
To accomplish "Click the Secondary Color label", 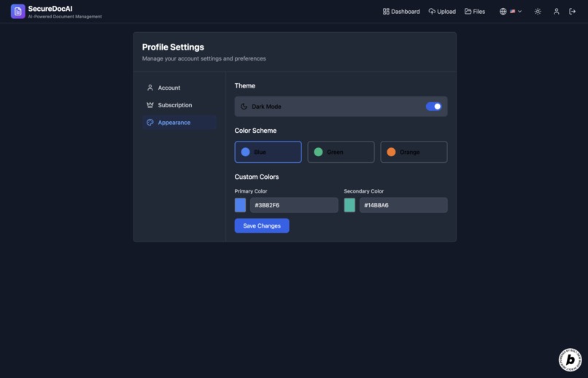I will [x=364, y=191].
